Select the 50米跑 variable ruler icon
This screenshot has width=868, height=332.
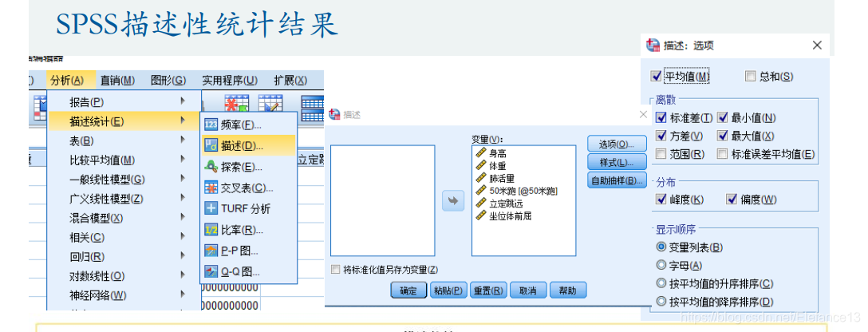point(480,191)
